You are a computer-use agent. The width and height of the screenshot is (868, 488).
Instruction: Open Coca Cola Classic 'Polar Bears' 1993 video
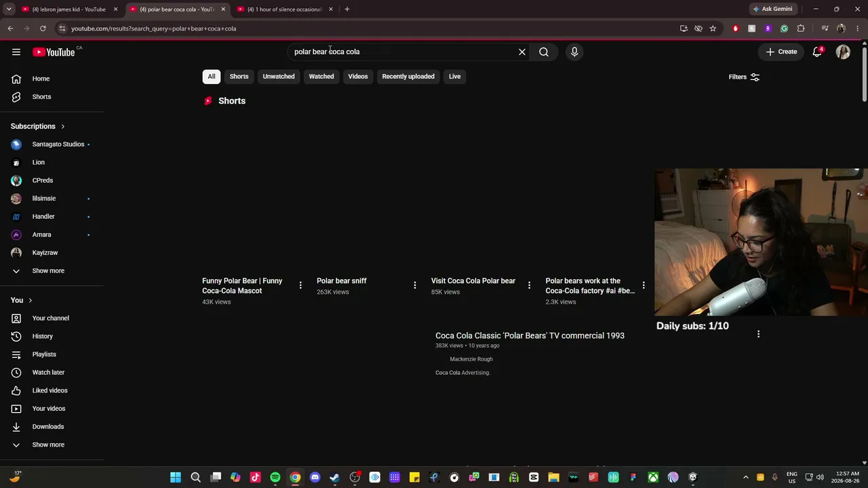(530, 335)
